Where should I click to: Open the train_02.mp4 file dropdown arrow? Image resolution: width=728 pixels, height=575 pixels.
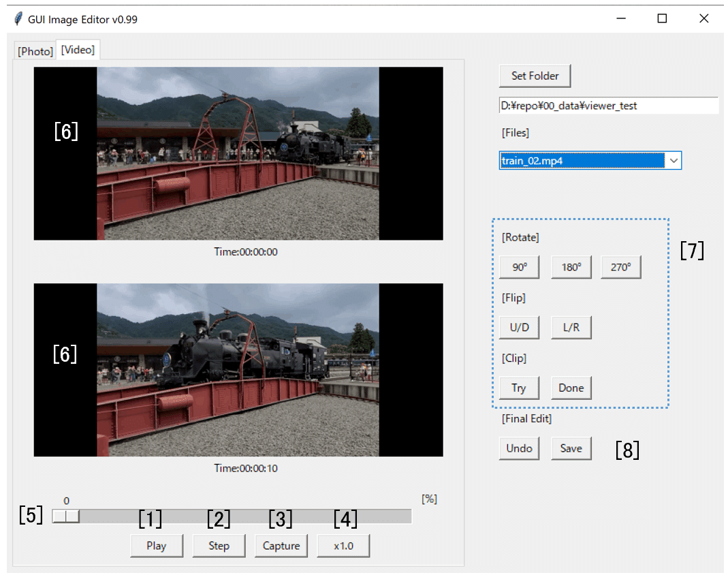pos(674,161)
